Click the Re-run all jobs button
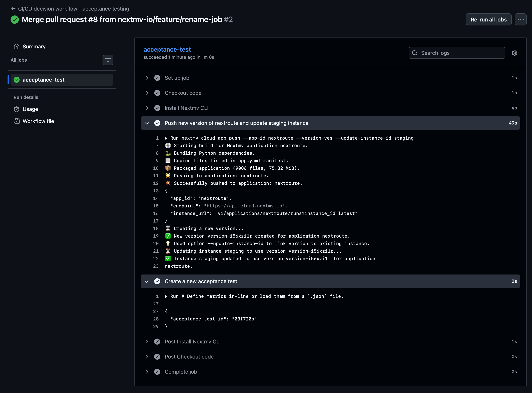Image resolution: width=532 pixels, height=393 pixels. click(x=488, y=20)
